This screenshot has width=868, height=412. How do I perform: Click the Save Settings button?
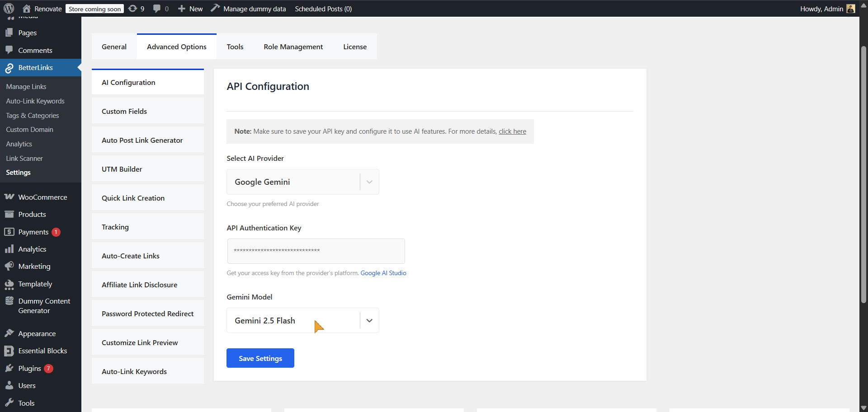(x=260, y=358)
